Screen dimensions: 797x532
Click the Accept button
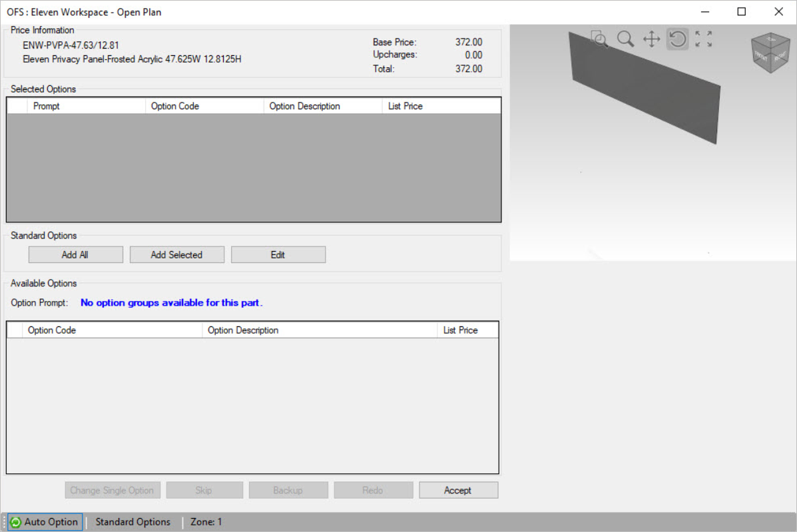coord(458,490)
